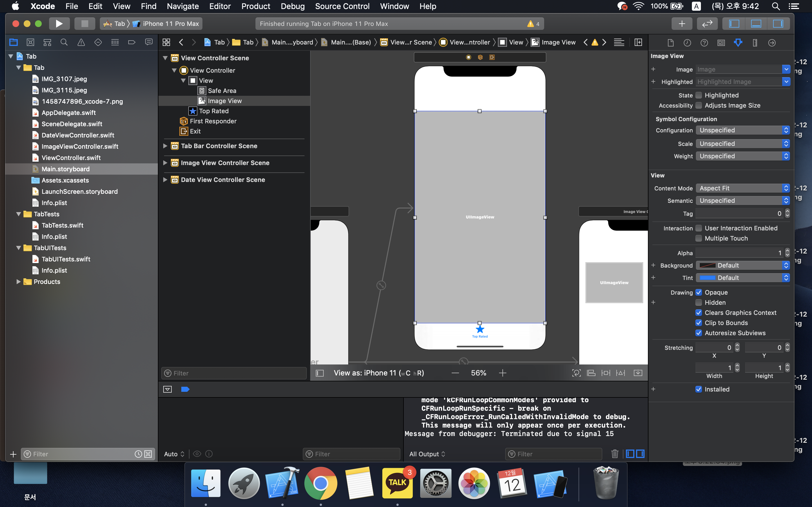This screenshot has height=507, width=812.
Task: Open the Breakpoint navigator icon
Action: coord(132,42)
